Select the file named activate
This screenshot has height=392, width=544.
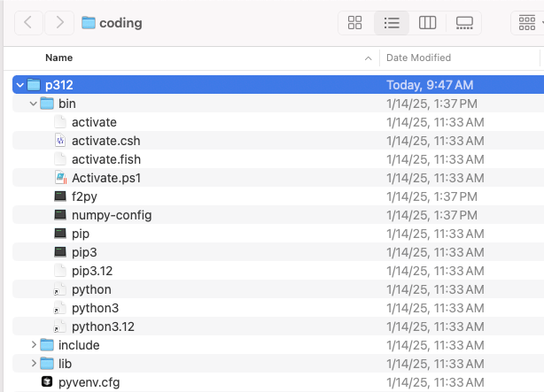[94, 122]
